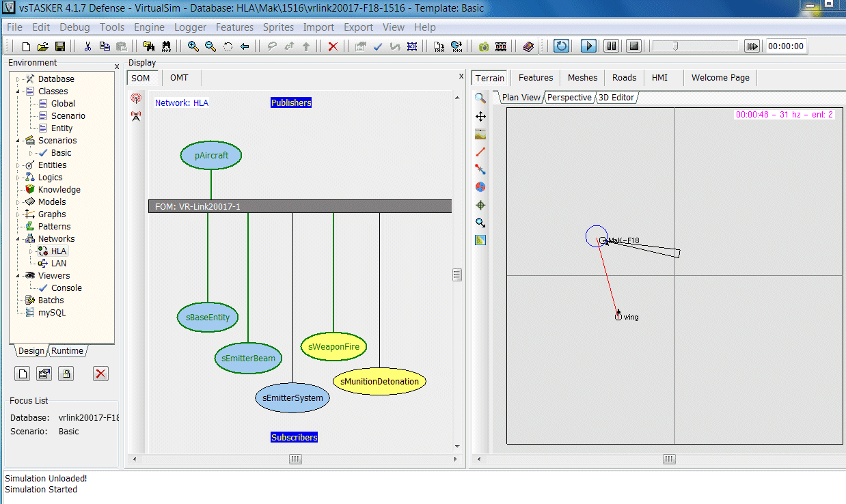Click the green camera snapshot icon
846x504 pixels.
coord(484,46)
